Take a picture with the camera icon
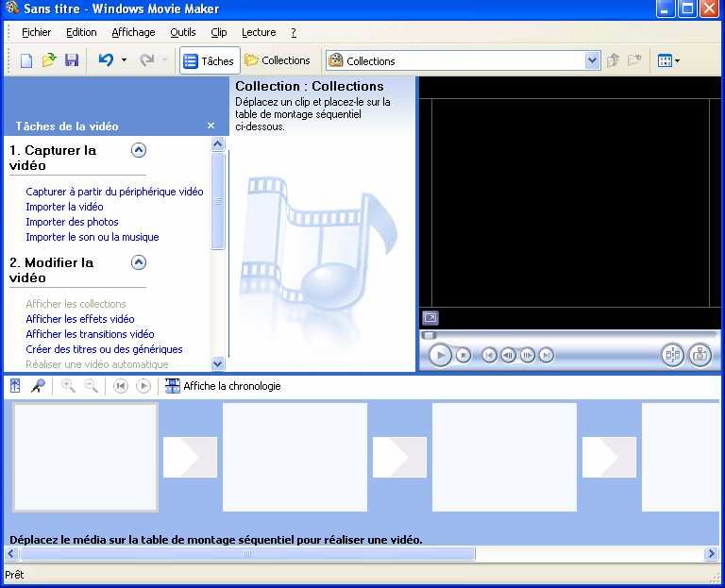This screenshot has width=725, height=588. [x=700, y=355]
